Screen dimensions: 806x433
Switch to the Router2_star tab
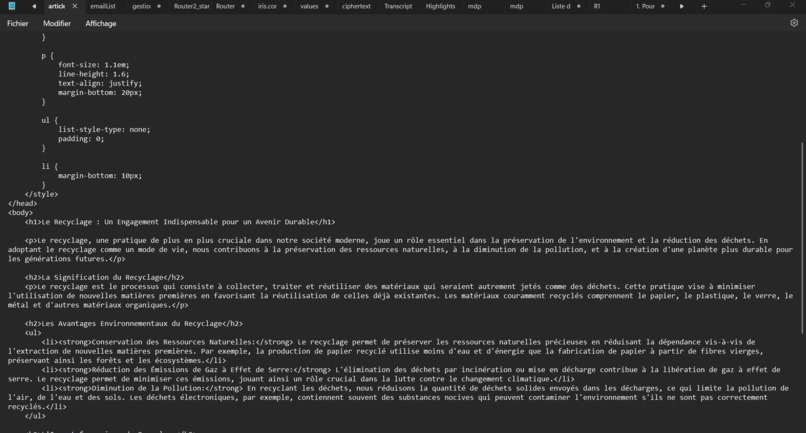[191, 6]
